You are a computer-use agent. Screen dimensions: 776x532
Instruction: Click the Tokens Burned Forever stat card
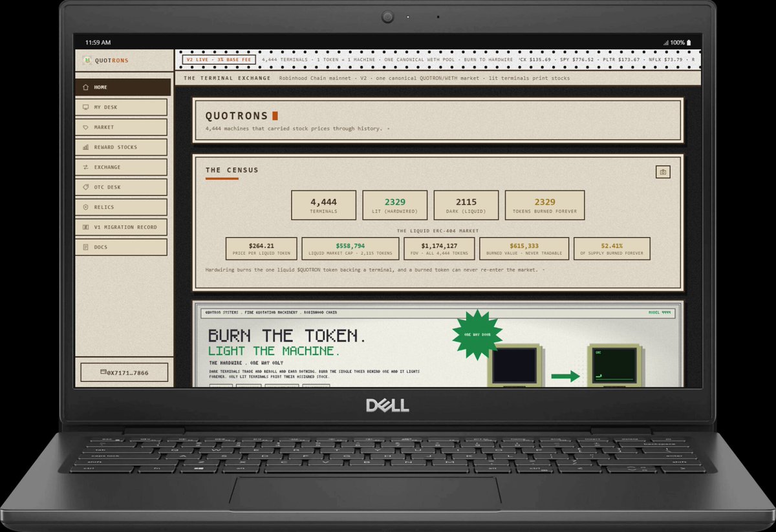click(544, 205)
